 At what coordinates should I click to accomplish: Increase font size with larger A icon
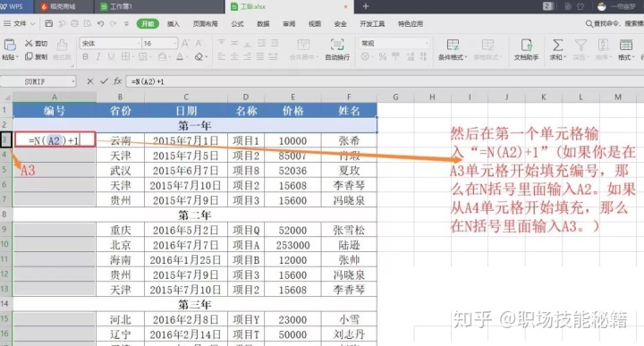[186, 43]
